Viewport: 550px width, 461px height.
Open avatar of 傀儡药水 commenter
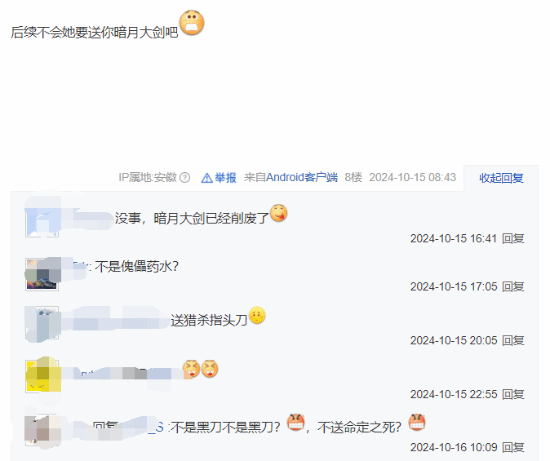pos(42,274)
